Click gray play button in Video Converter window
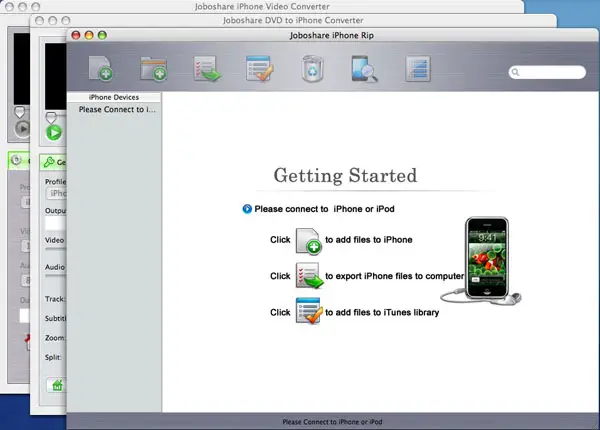Screen dimensions: 600x430 (x=23, y=129)
